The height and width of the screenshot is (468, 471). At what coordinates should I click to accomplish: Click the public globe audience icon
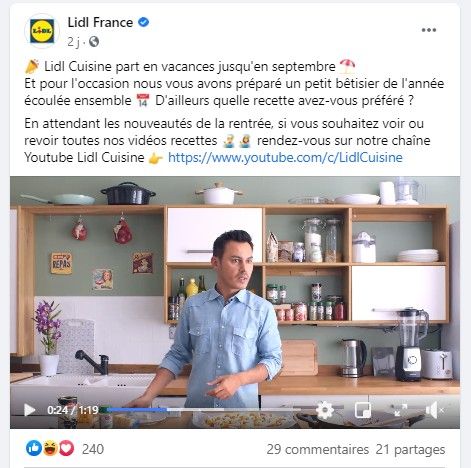pyautogui.click(x=94, y=42)
